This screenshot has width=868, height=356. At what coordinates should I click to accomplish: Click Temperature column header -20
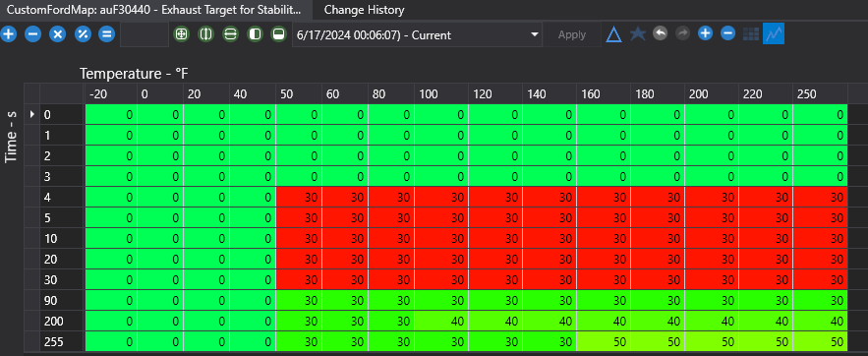click(x=111, y=94)
